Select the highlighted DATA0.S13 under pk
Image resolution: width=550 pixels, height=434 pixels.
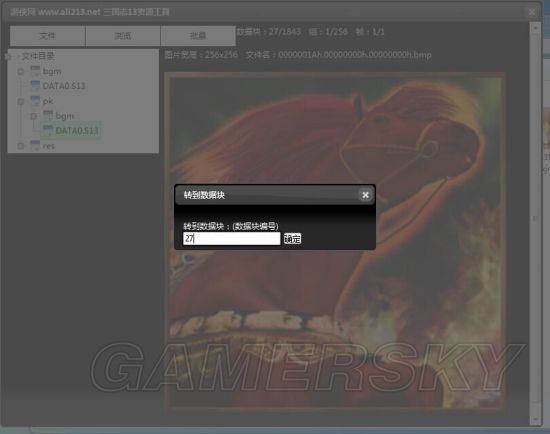(77, 131)
